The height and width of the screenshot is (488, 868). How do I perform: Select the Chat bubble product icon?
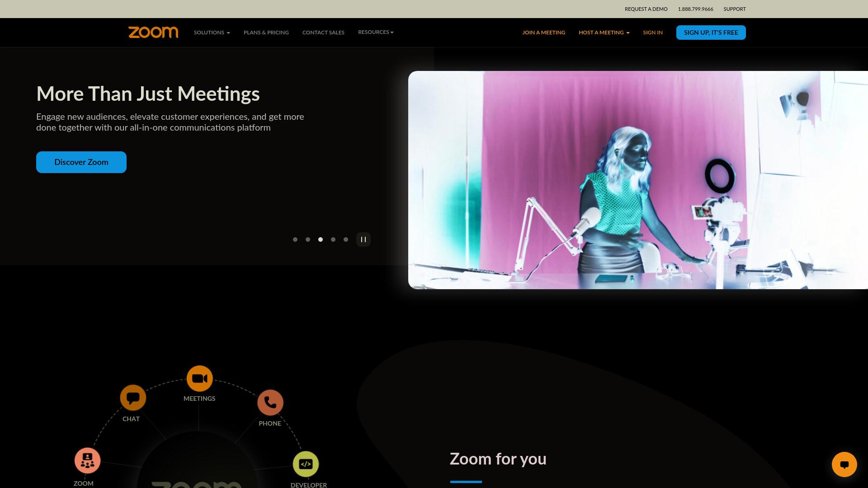(x=133, y=398)
